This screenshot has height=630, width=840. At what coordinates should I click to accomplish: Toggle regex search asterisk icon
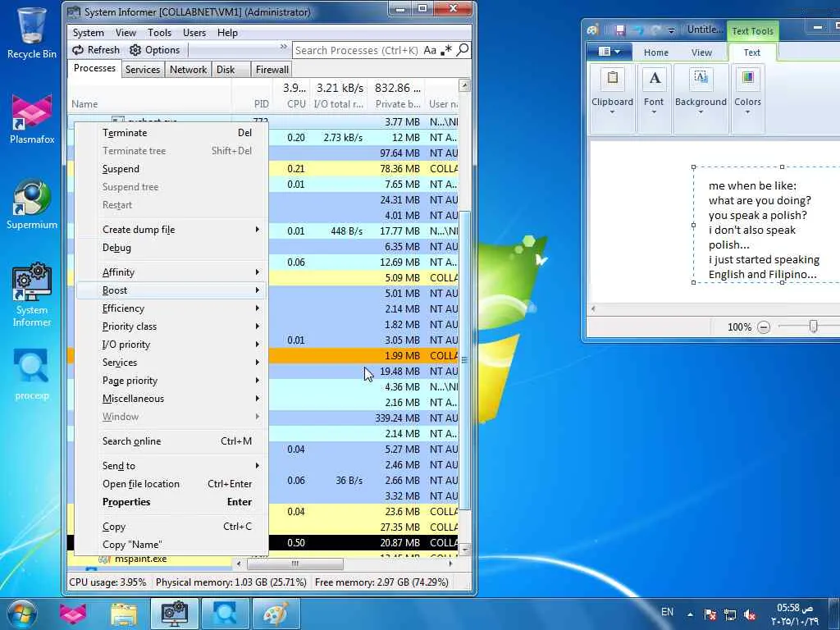445,50
